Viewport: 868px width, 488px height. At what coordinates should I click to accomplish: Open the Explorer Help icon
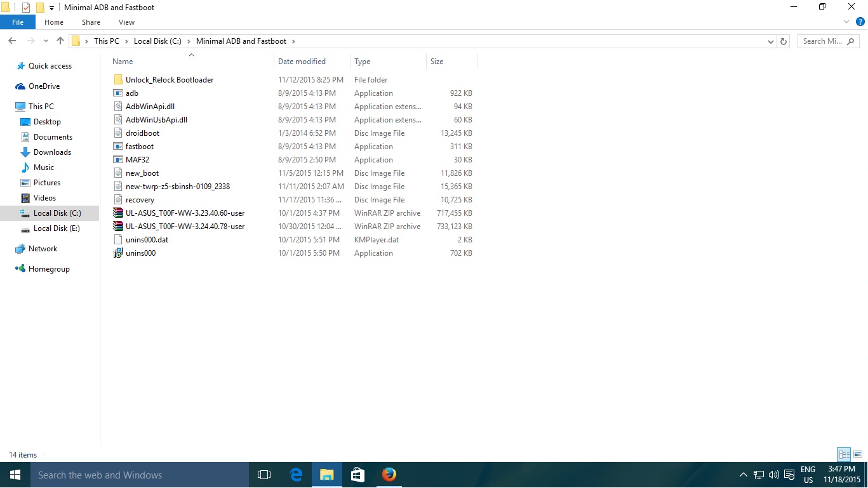tap(860, 22)
